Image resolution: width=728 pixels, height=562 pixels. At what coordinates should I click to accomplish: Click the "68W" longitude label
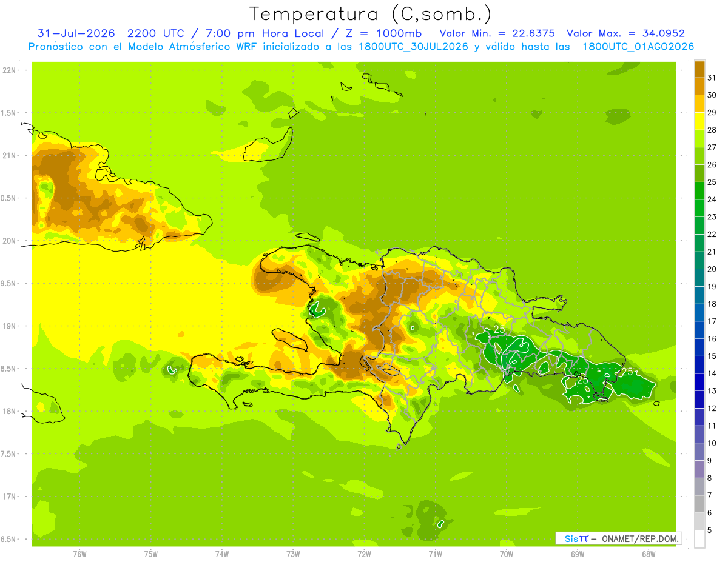(649, 554)
